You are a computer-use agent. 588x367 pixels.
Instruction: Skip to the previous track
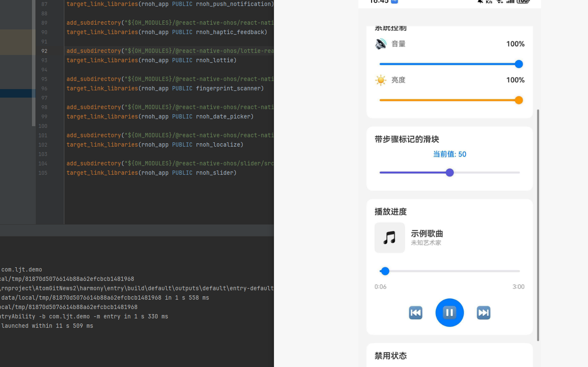click(x=415, y=312)
